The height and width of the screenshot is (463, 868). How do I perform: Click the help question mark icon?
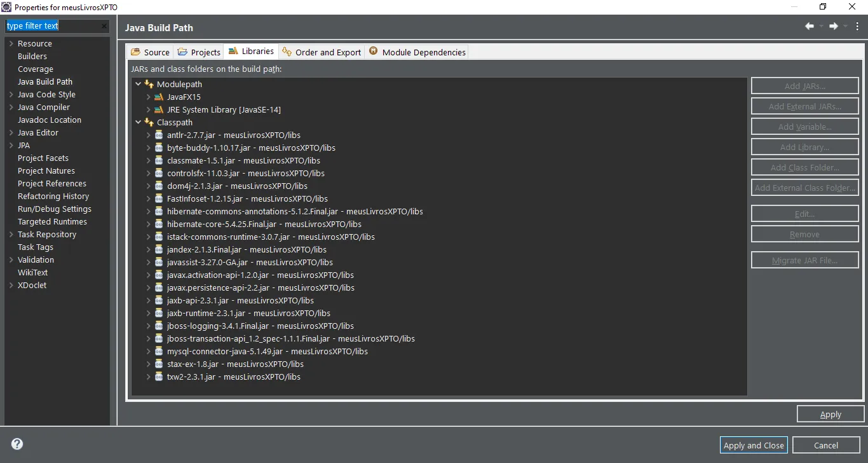pos(17,444)
